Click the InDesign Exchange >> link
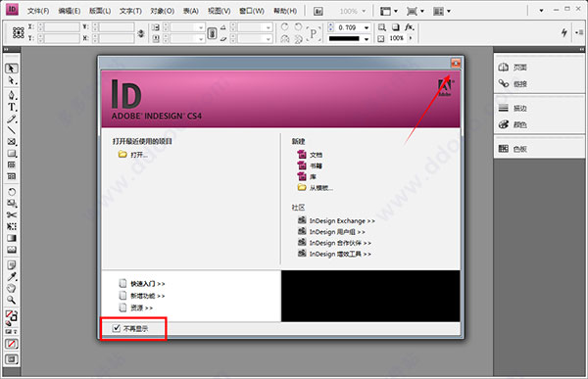Image resolution: width=588 pixels, height=379 pixels. [342, 220]
